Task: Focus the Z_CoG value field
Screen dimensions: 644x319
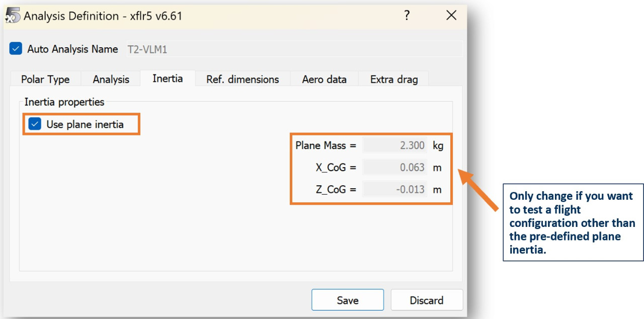Action: pos(394,190)
